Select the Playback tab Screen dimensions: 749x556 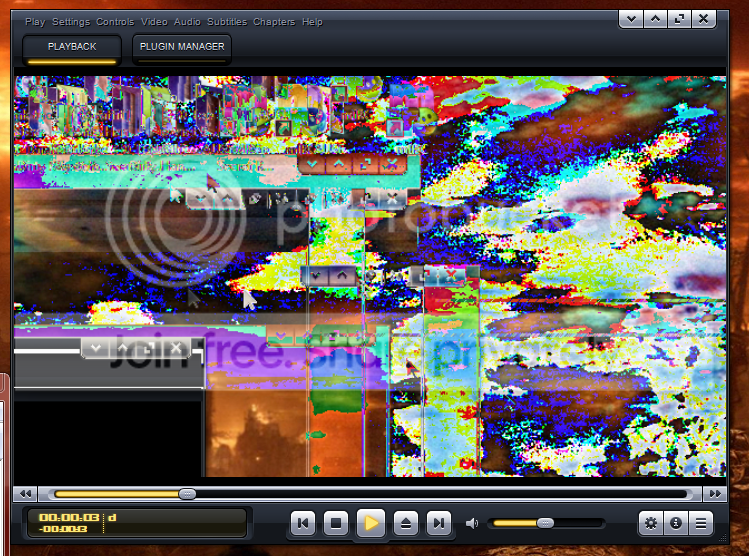tap(72, 49)
